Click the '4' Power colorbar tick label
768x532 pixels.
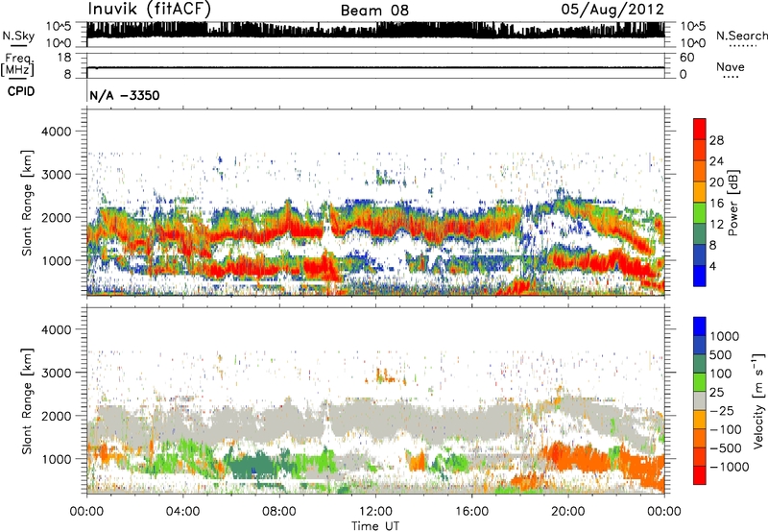[x=712, y=266]
